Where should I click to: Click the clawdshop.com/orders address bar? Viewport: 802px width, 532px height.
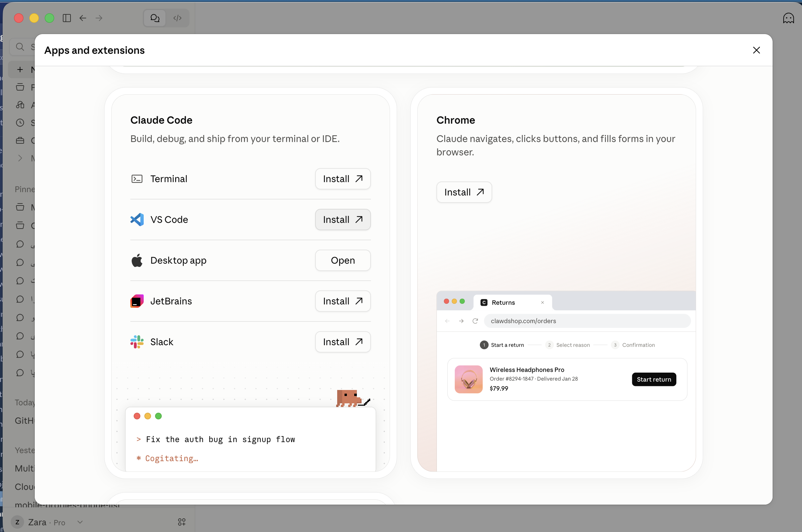pyautogui.click(x=587, y=321)
